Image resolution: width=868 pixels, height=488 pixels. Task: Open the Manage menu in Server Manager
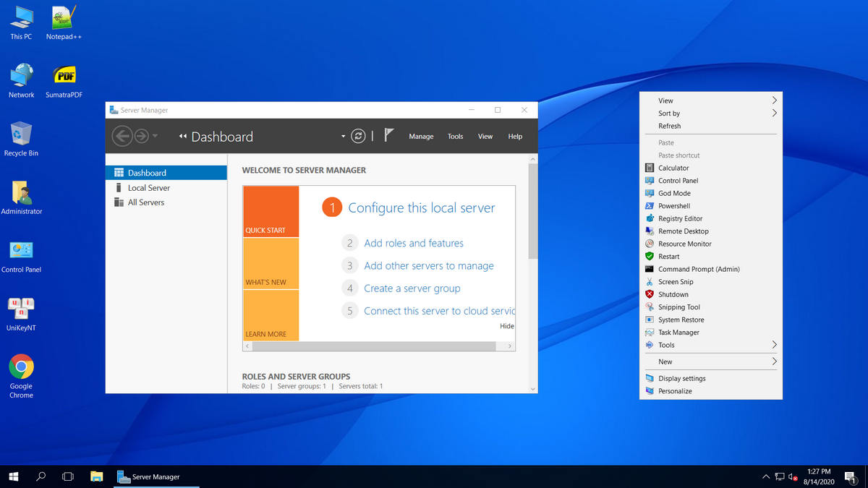point(421,136)
